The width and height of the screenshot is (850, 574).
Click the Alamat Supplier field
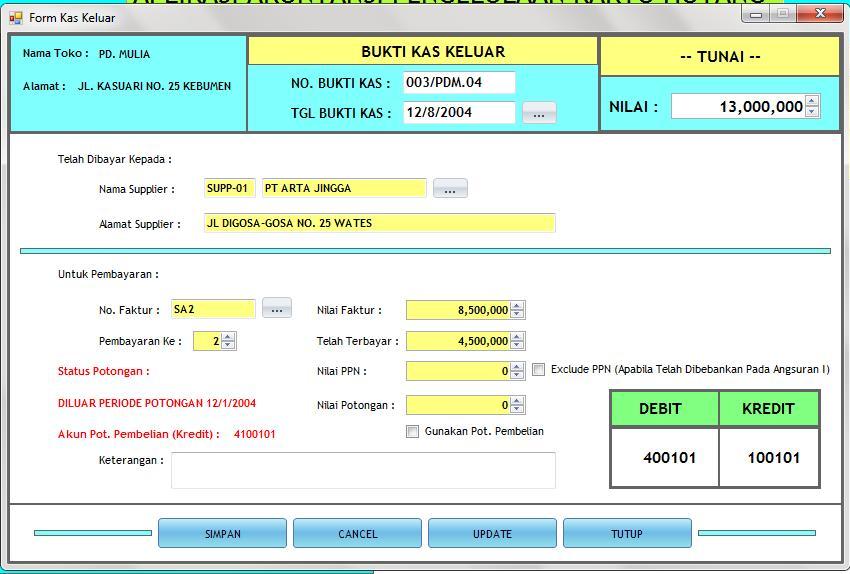click(x=379, y=223)
